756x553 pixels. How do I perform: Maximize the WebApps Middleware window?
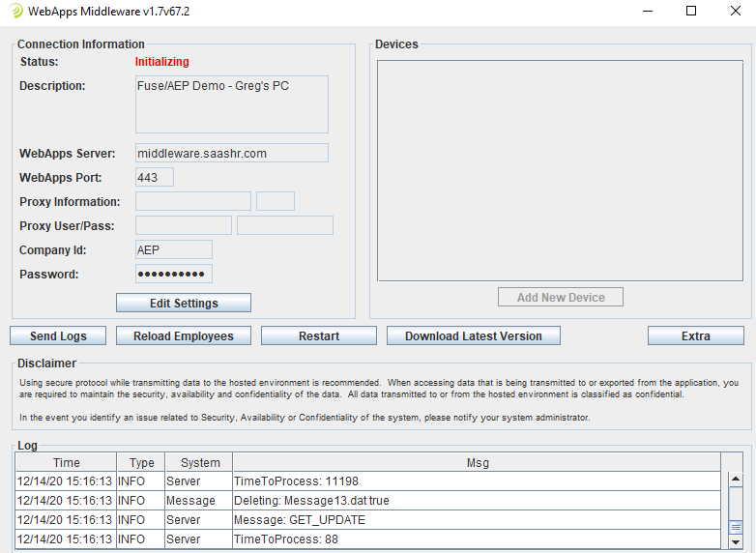691,12
